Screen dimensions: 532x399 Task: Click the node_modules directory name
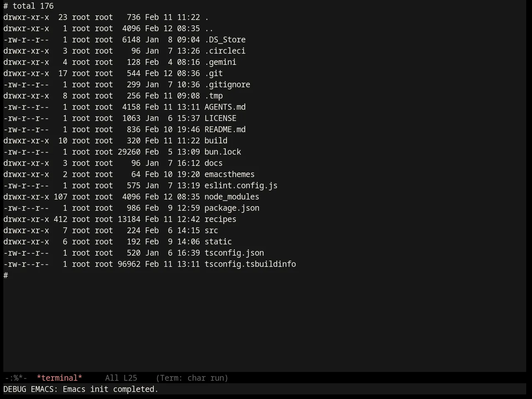(232, 197)
